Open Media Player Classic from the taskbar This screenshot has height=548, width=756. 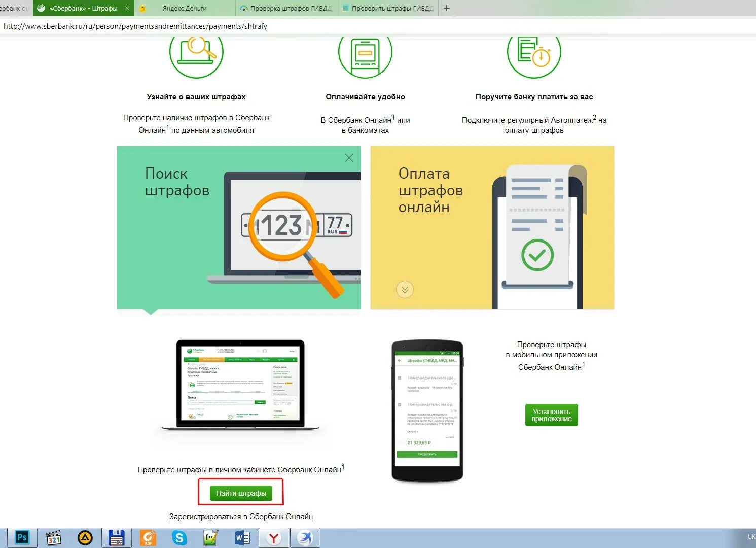point(54,538)
